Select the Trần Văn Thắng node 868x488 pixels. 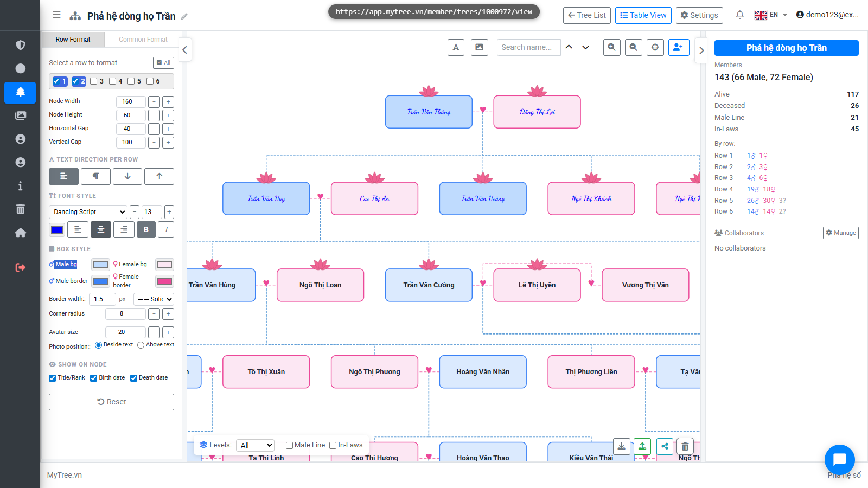(x=429, y=112)
